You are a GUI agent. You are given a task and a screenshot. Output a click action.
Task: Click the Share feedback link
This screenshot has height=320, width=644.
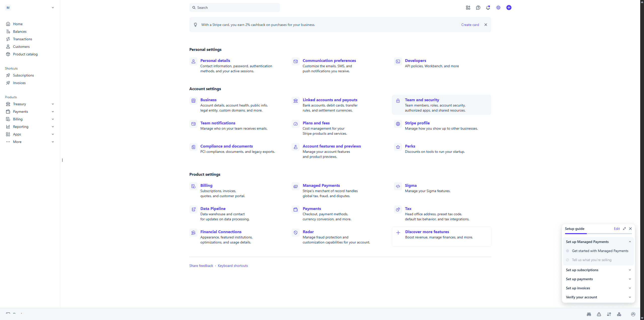pos(201,266)
